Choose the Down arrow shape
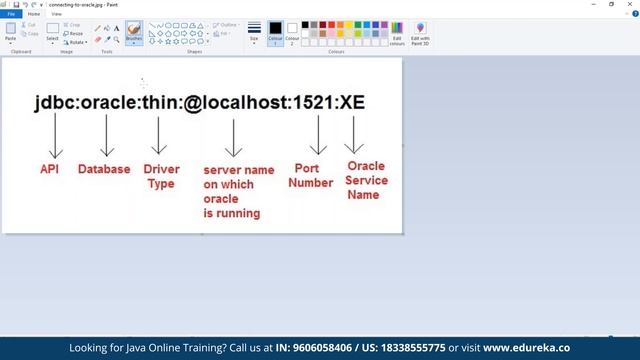Viewport: 640px width, 360px height. tap(152, 41)
